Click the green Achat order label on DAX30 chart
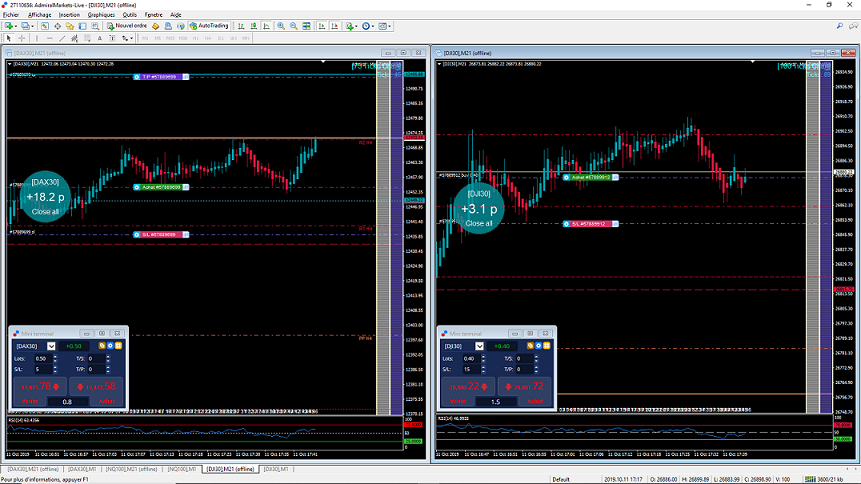 [x=161, y=187]
